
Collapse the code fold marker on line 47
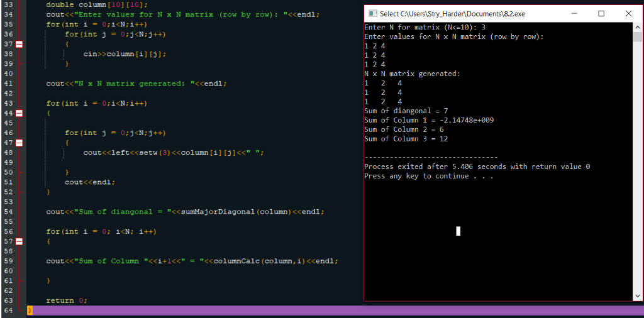click(x=19, y=143)
